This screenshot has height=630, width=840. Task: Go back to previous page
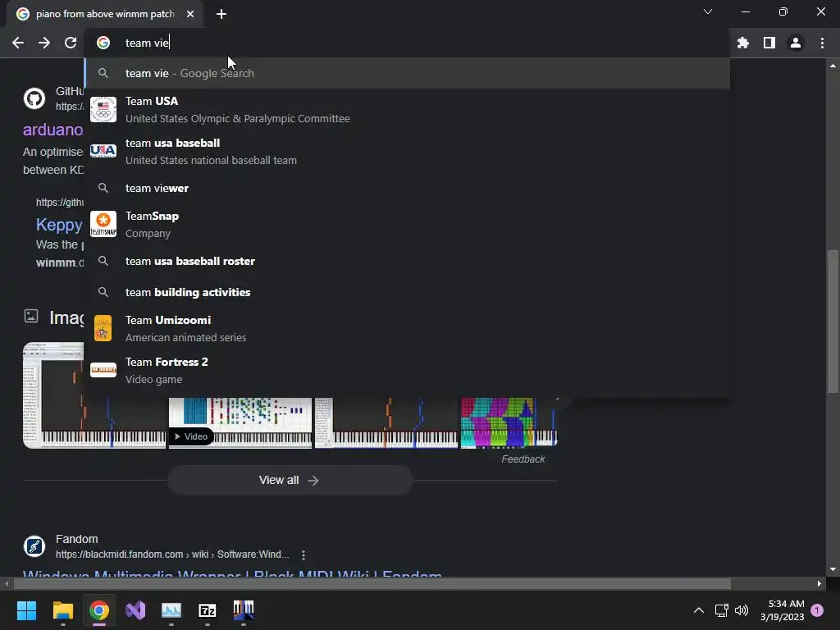pos(18,43)
